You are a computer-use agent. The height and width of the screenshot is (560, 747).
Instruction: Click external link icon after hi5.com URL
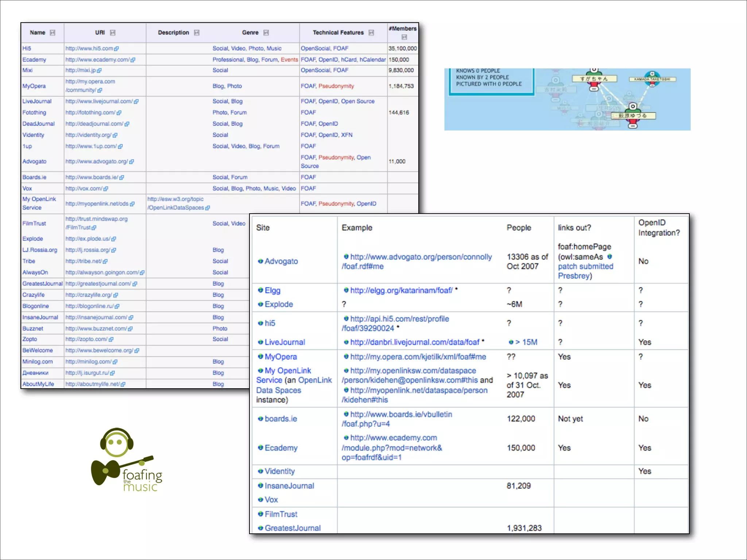116,48
